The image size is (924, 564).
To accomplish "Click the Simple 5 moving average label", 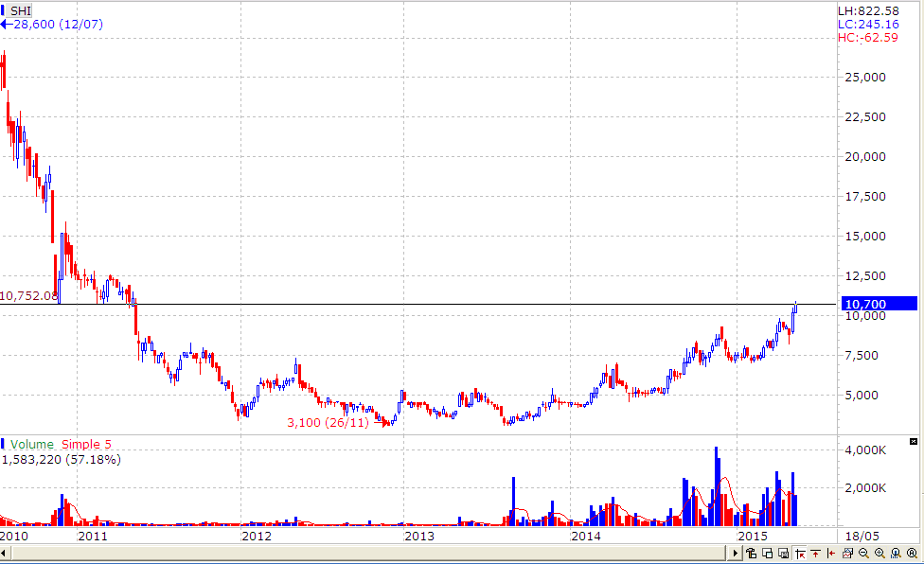I will (86, 445).
